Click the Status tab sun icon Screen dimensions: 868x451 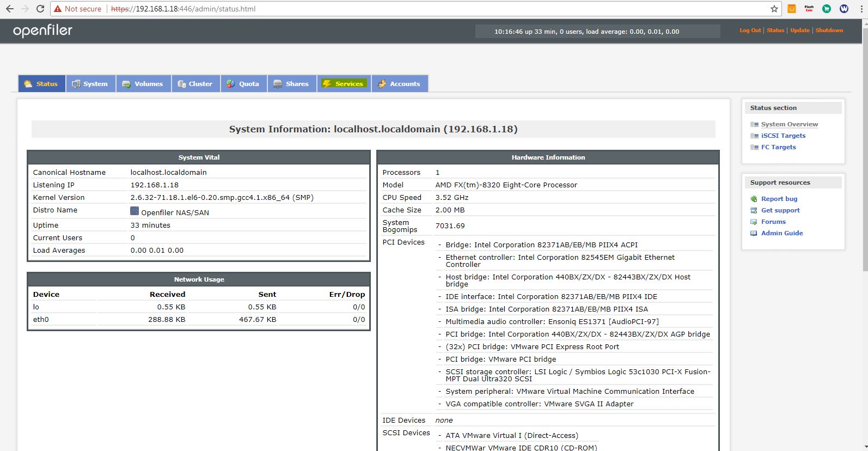tap(28, 84)
